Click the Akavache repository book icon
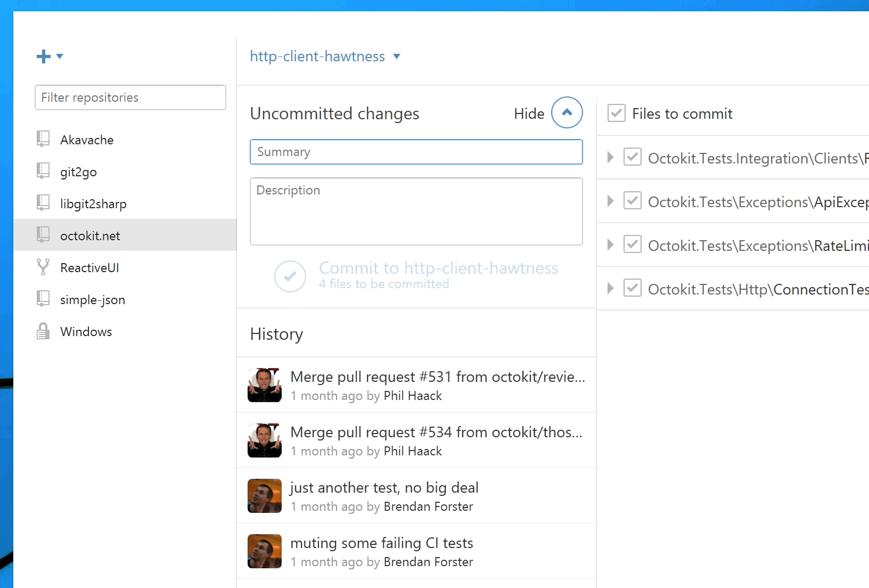Screen dimensions: 869x588 (43, 139)
